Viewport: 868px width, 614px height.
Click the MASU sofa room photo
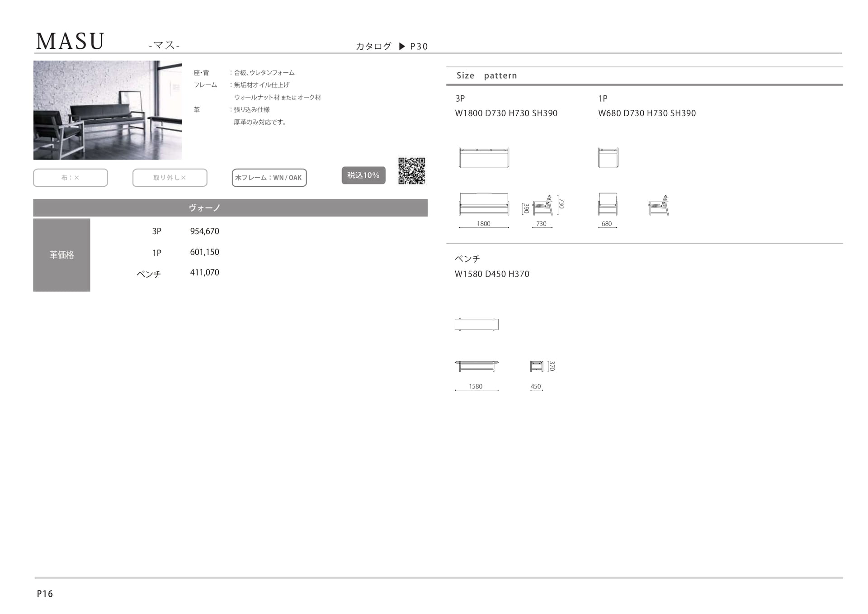(108, 110)
